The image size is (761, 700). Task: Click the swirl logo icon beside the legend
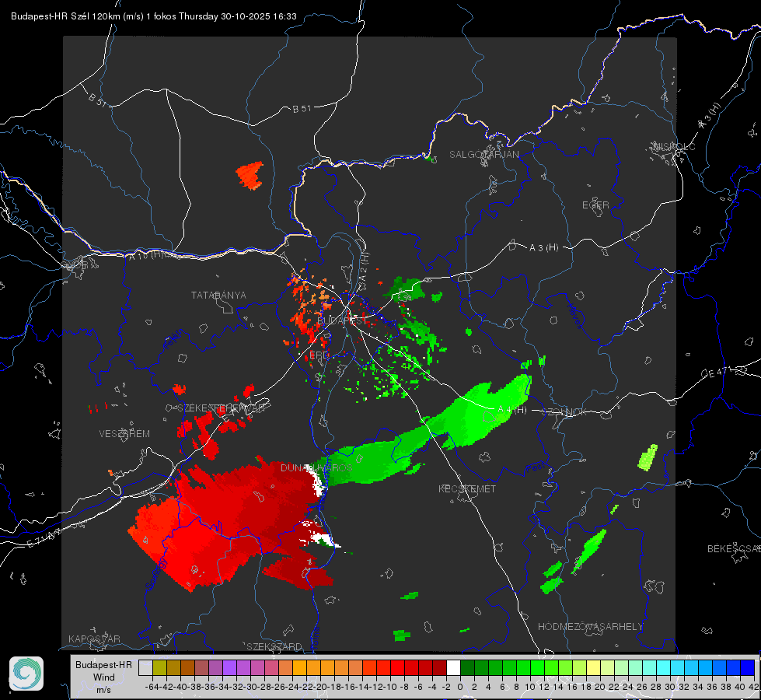[x=26, y=674]
